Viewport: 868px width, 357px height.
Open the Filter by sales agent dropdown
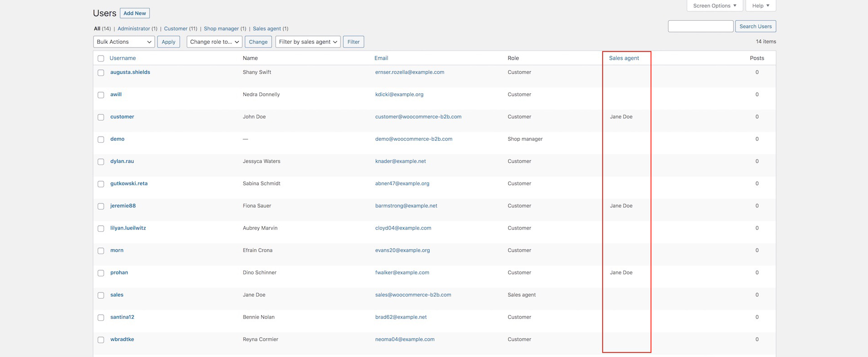click(x=308, y=42)
